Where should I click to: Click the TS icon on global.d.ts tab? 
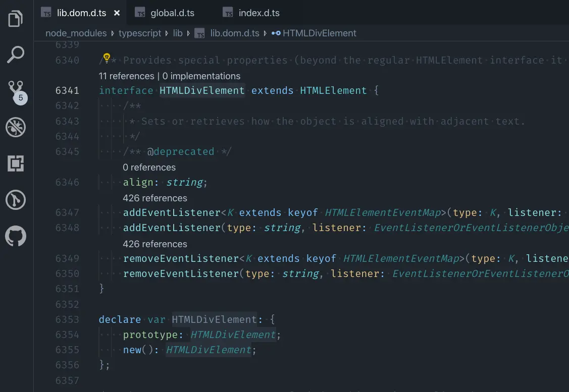pyautogui.click(x=140, y=13)
